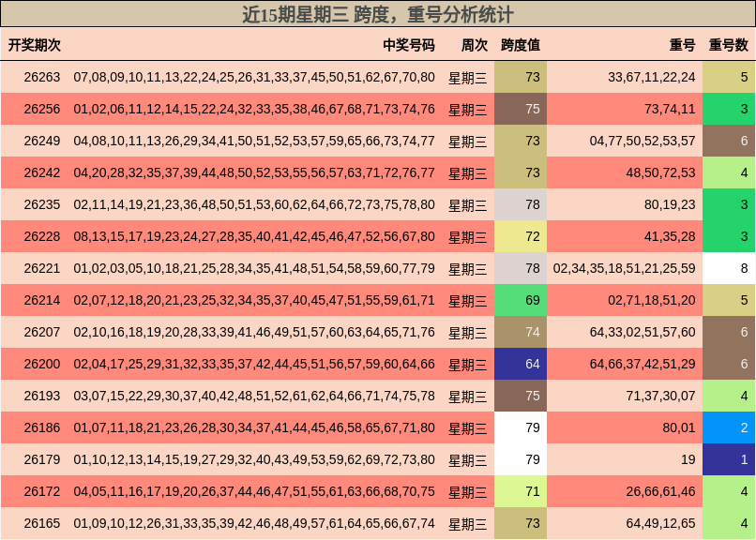Click repeat numbers 41,35,28
This screenshot has width=756, height=540.
[670, 236]
